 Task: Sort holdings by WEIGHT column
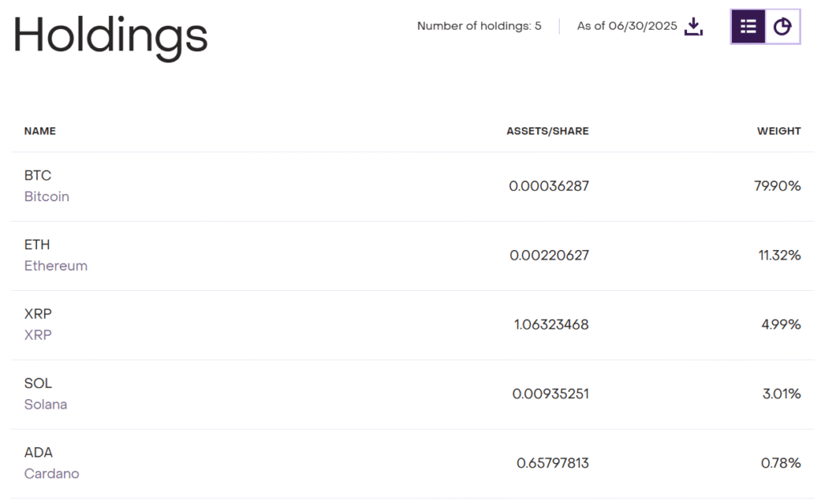(779, 131)
